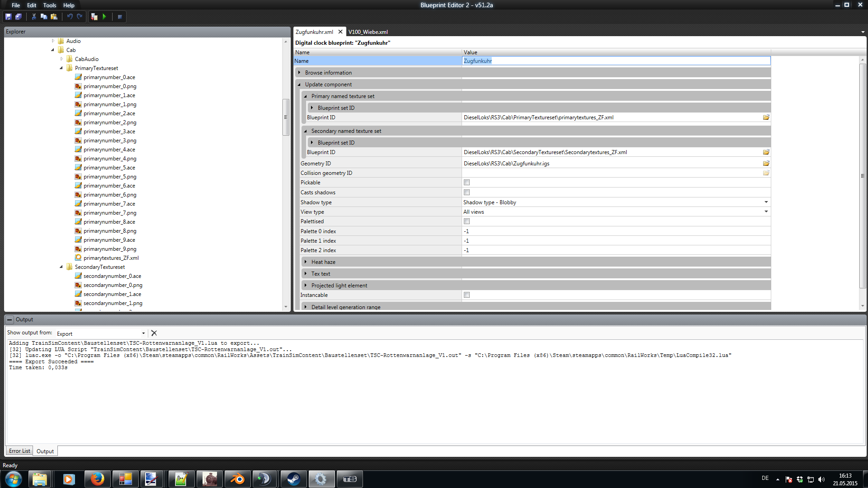Image resolution: width=868 pixels, height=488 pixels.
Task: Click the Save icon in toolbar
Action: tap(8, 17)
